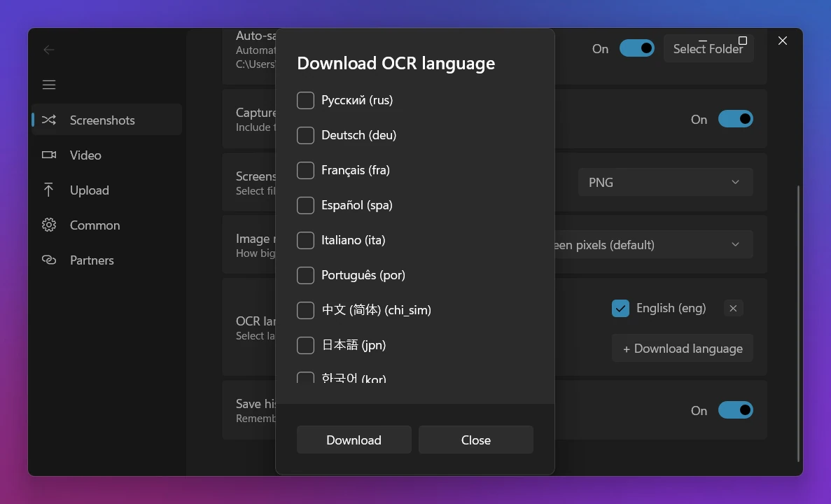Remove English (eng) language with X icon
The image size is (831, 504).
[733, 309]
